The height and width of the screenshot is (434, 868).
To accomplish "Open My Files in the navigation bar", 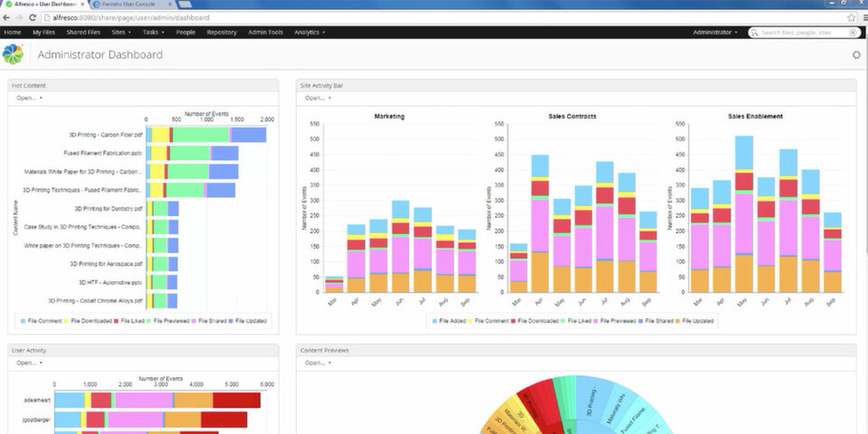I will (43, 33).
